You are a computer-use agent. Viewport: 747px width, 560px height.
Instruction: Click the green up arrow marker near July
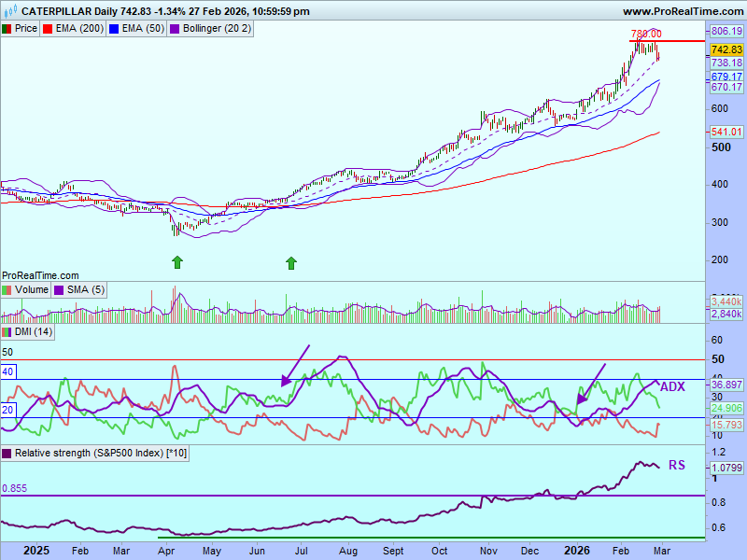291,263
